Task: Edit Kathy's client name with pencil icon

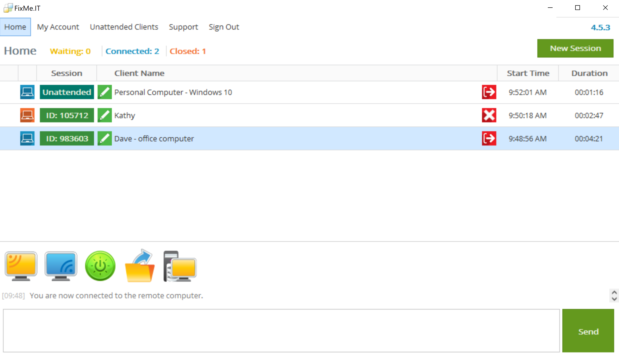Action: pos(105,115)
